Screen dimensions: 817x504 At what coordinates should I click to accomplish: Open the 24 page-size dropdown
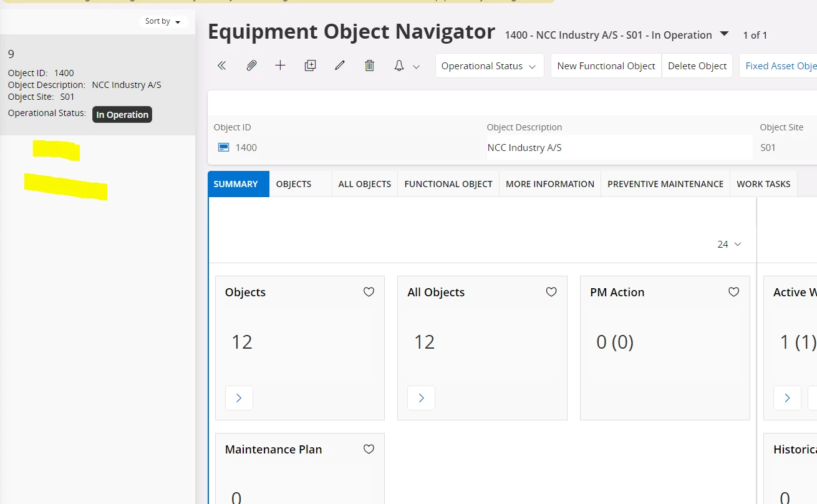click(x=729, y=244)
